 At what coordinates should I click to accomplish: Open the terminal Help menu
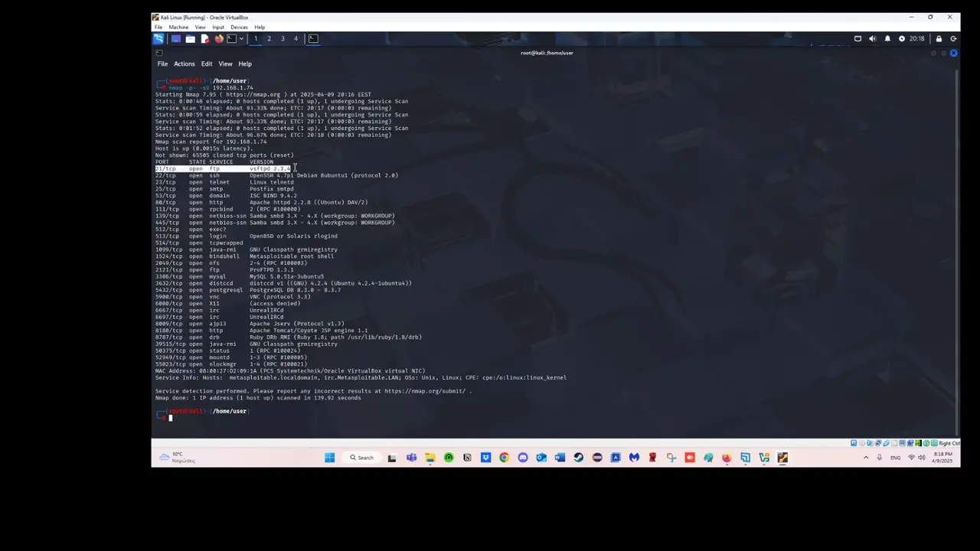(x=245, y=64)
